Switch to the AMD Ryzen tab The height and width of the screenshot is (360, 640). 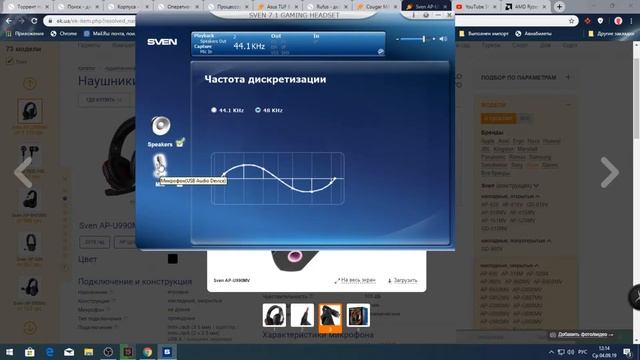(527, 7)
